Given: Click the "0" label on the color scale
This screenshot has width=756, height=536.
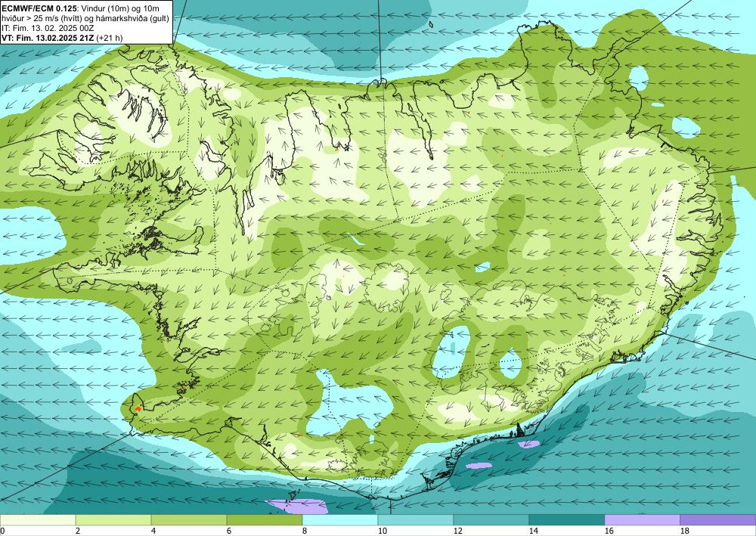Looking at the screenshot, I should pos(2,531).
